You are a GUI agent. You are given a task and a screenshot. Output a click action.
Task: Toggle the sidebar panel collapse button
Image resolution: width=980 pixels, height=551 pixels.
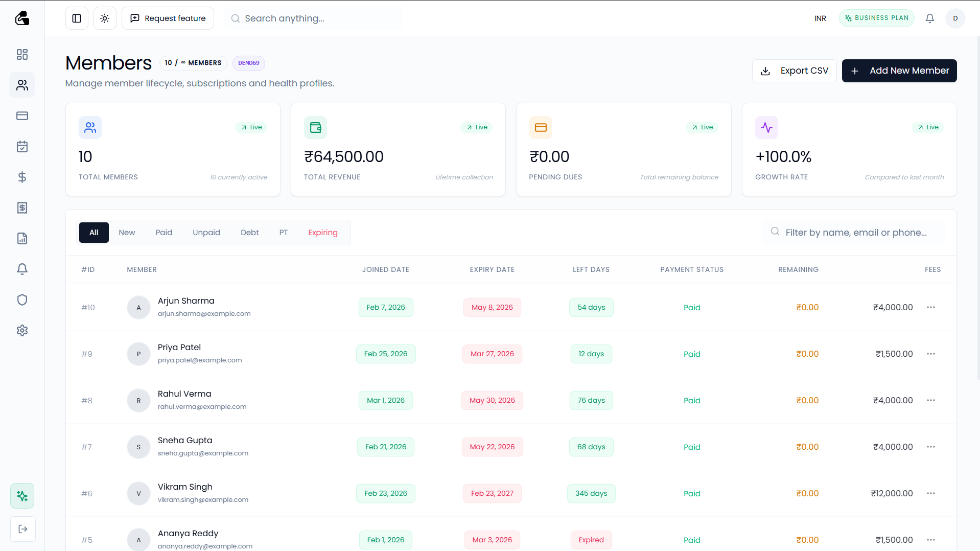(x=77, y=18)
